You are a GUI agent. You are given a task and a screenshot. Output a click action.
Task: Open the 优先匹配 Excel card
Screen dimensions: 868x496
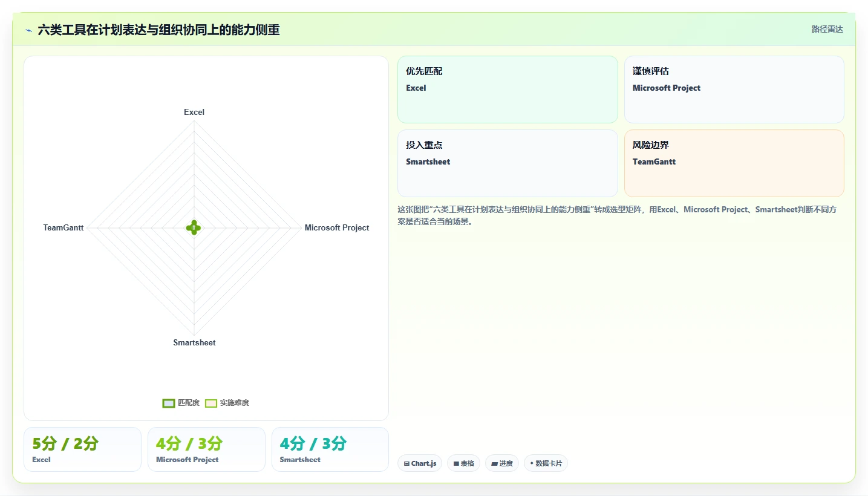tap(507, 90)
